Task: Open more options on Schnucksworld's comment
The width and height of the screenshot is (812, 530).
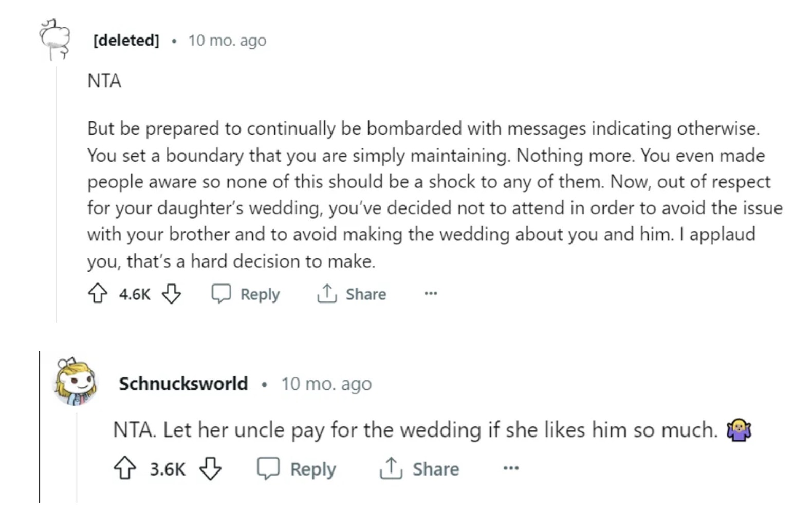Action: [x=511, y=468]
